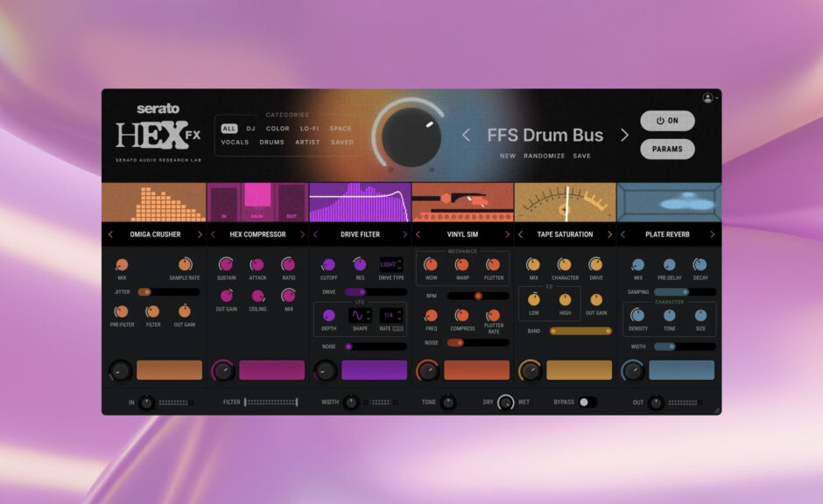Open the Drive Type selector showing Light
This screenshot has width=823, height=504.
coord(390,264)
